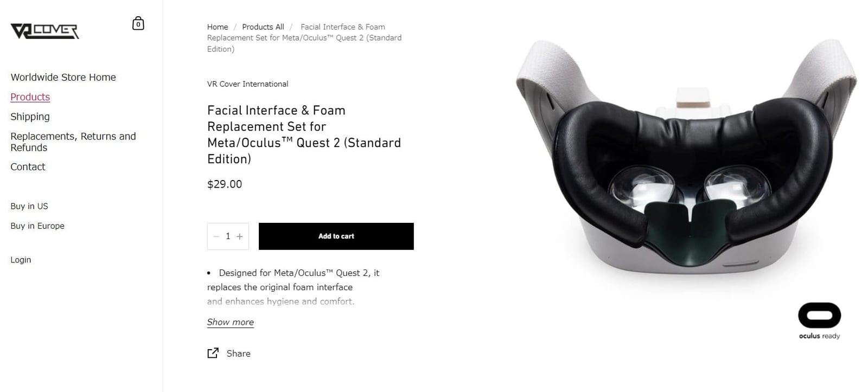Decrease quantity with minus icon
The image size is (868, 392).
click(x=216, y=236)
